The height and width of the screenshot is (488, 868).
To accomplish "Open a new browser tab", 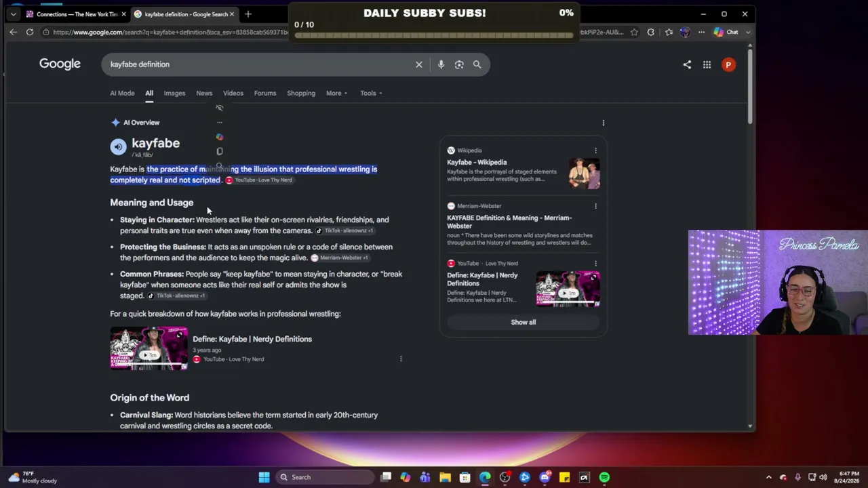I will [x=248, y=14].
